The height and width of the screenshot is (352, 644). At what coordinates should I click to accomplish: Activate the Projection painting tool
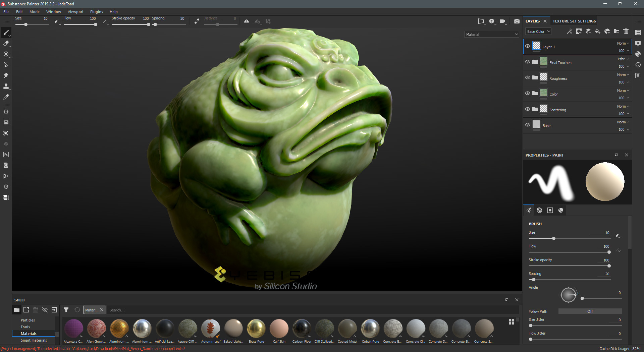click(6, 54)
